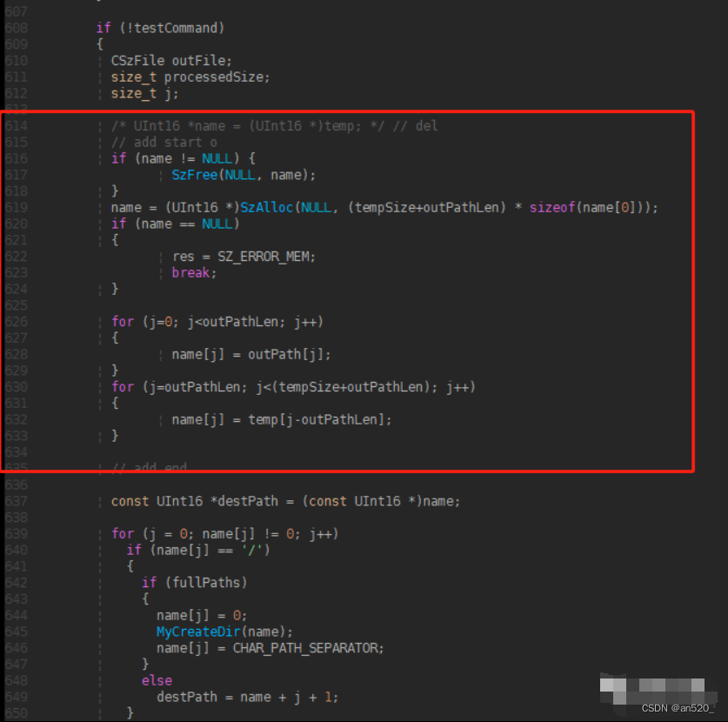
Task: Select the SzFree function call
Action: click(194, 174)
